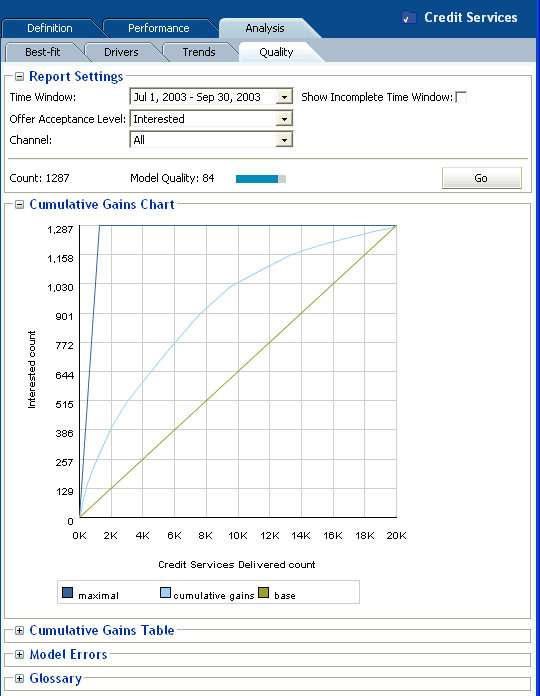Click the 'Model Quality: 84' label

click(x=172, y=178)
